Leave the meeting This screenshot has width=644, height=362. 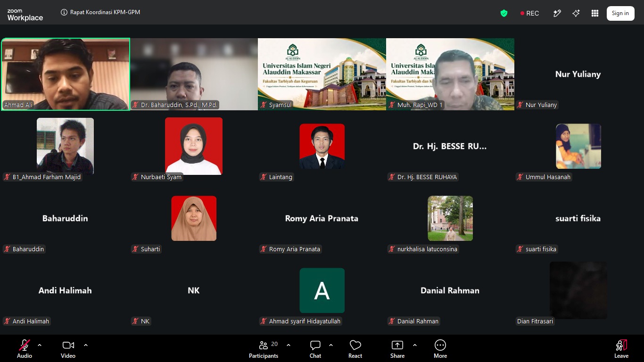[x=621, y=349]
